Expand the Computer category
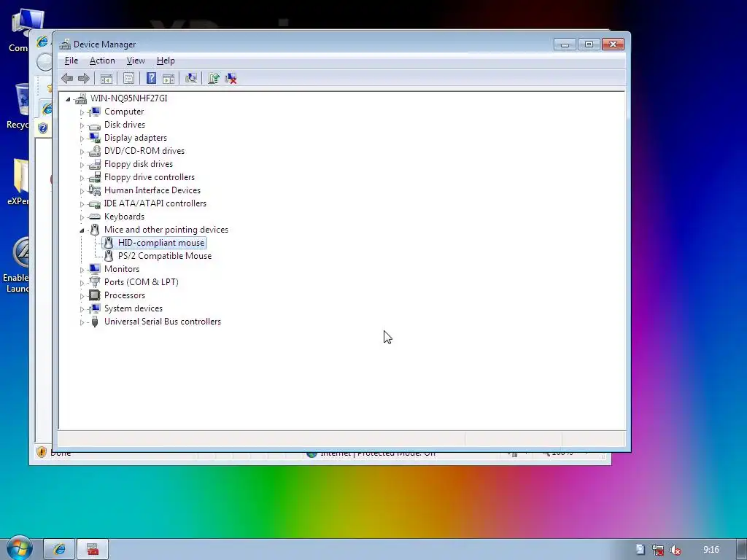This screenshot has height=560, width=747. pyautogui.click(x=82, y=112)
